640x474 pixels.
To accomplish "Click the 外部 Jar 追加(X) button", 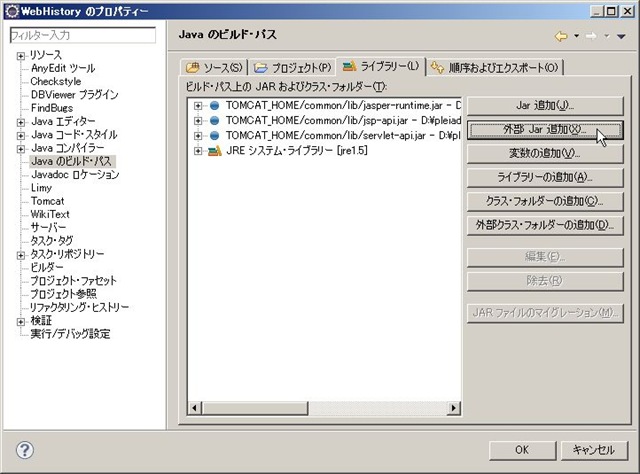I will pyautogui.click(x=545, y=130).
